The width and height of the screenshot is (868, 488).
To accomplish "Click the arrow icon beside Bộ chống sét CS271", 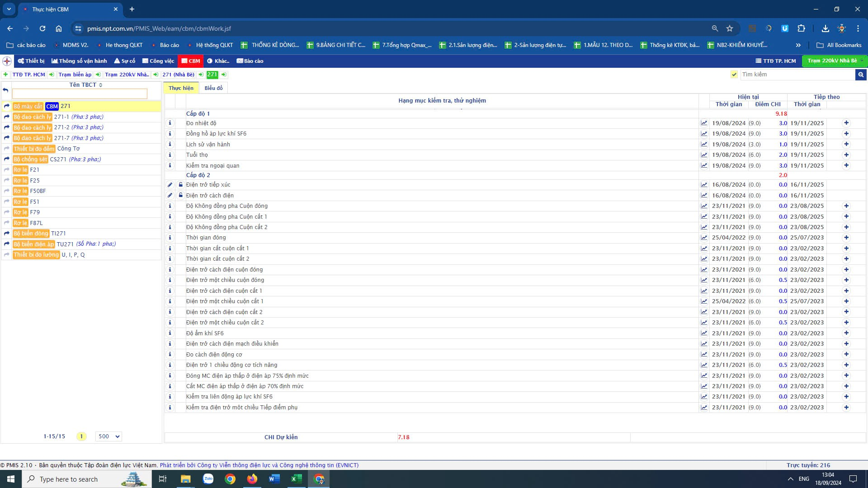I will (7, 159).
